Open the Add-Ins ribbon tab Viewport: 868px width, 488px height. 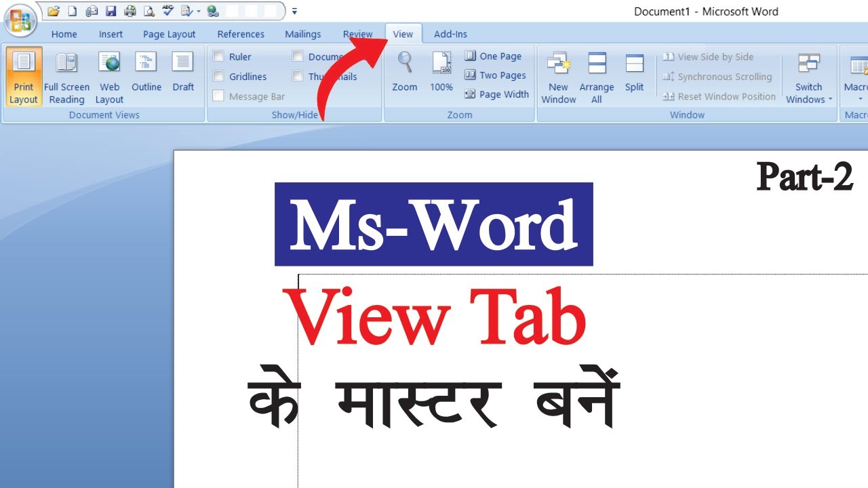[x=450, y=34]
